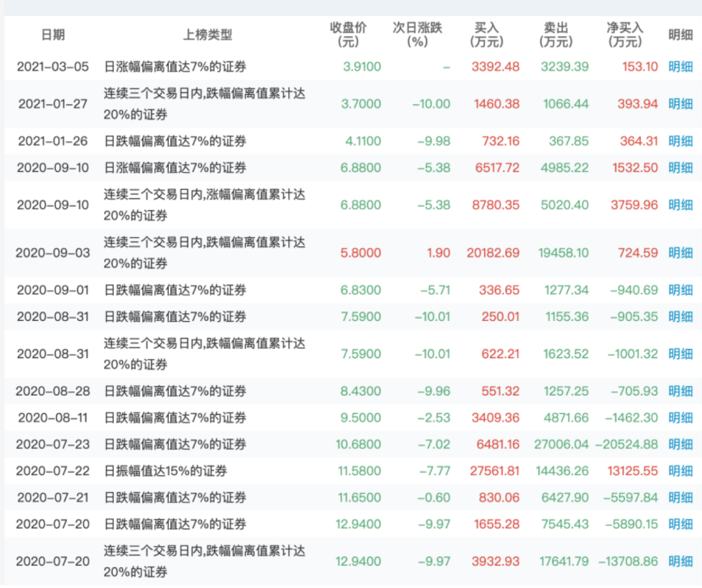Select the date cell 2020-08-28
The height and width of the screenshot is (588, 702).
[53, 391]
